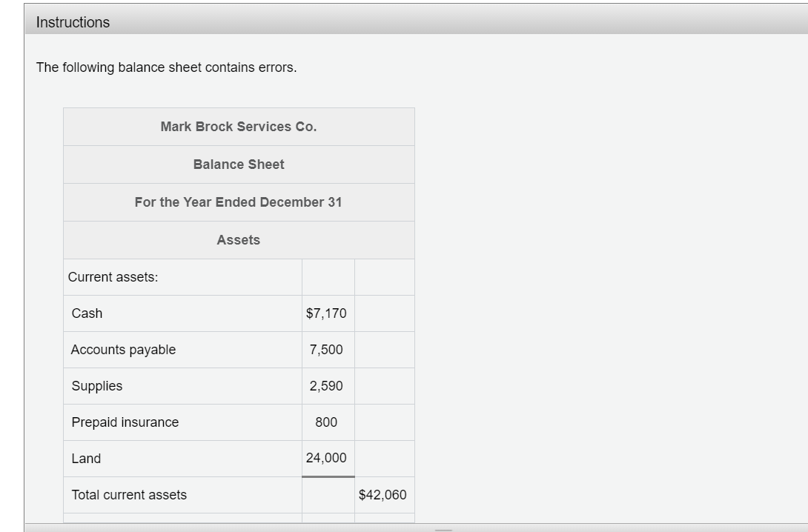
Task: Click the Assets section heading
Action: click(x=239, y=239)
